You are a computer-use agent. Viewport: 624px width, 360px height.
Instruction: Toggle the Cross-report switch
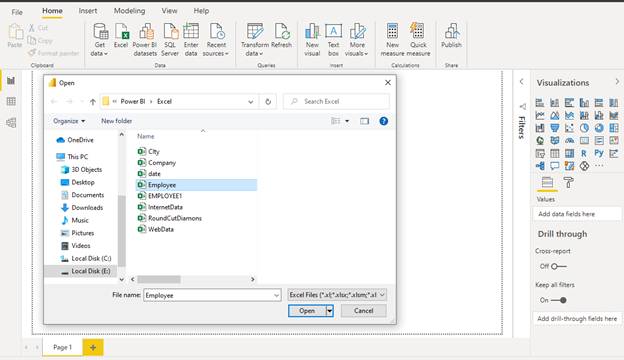point(558,266)
